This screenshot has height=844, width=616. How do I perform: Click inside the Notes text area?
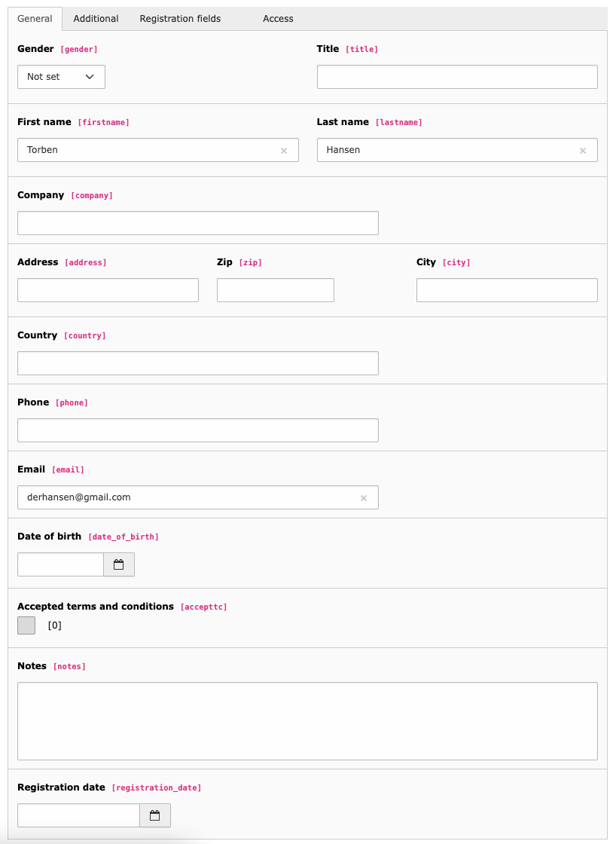click(x=306, y=720)
